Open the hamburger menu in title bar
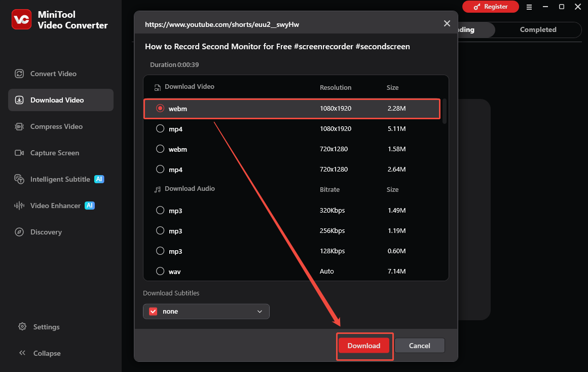Image resolution: width=588 pixels, height=372 pixels. (529, 7)
